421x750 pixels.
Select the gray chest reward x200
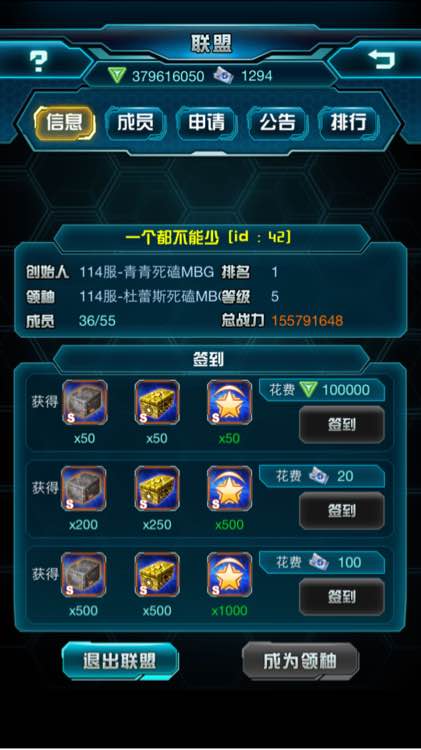click(84, 489)
